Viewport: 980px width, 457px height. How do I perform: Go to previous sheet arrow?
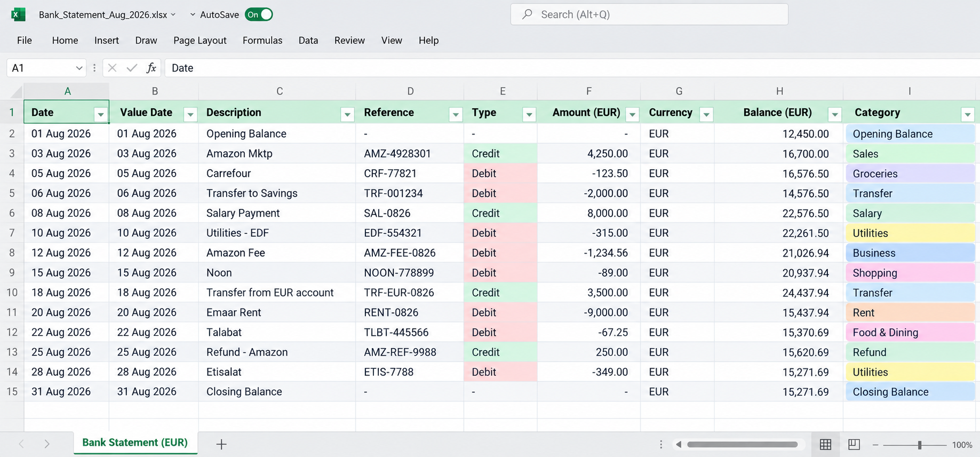21,444
